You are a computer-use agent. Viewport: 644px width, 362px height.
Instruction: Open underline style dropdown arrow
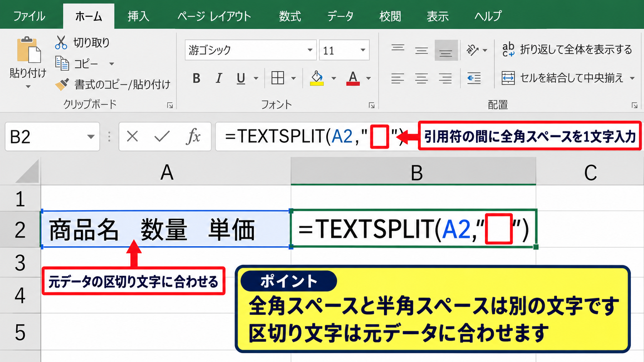(x=256, y=78)
